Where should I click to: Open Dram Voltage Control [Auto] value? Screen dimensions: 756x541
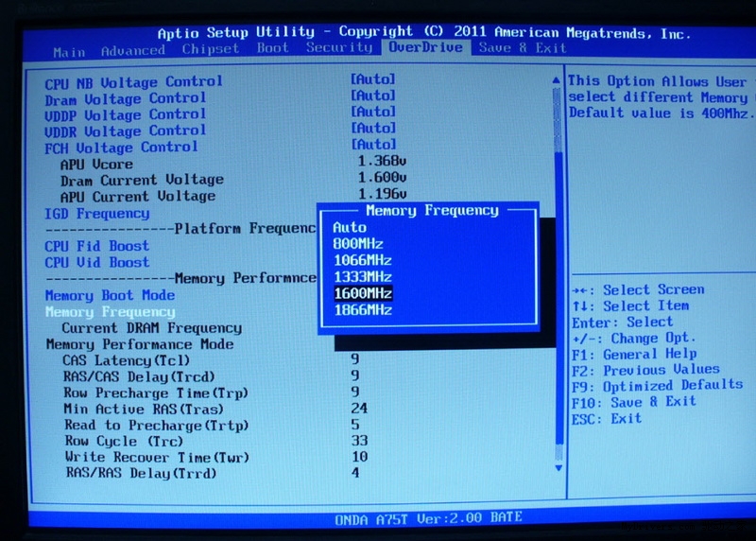click(x=372, y=96)
